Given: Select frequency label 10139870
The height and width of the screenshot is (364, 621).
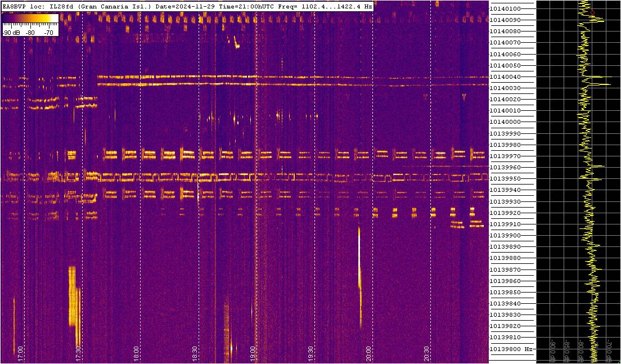Looking at the screenshot, I should pos(505,269).
